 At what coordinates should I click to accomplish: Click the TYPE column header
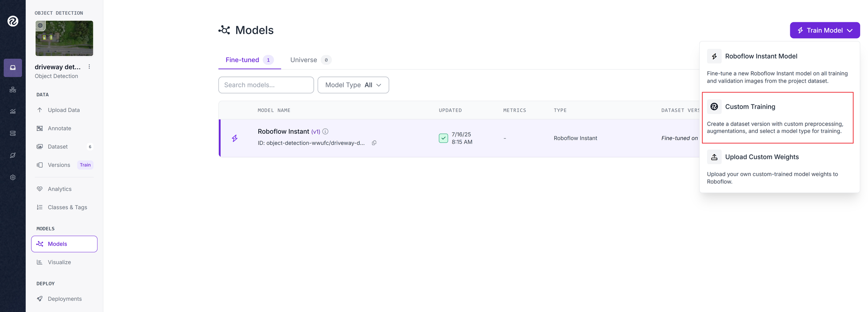[x=560, y=110]
